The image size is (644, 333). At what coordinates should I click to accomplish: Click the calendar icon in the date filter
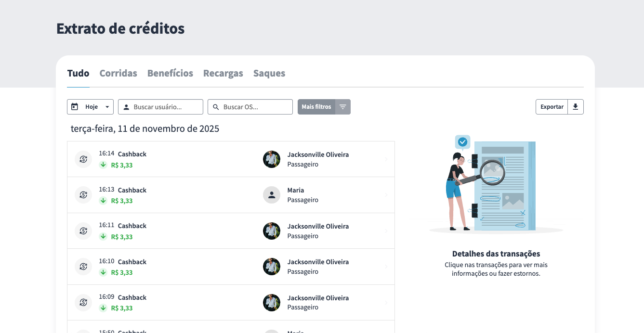pos(75,107)
